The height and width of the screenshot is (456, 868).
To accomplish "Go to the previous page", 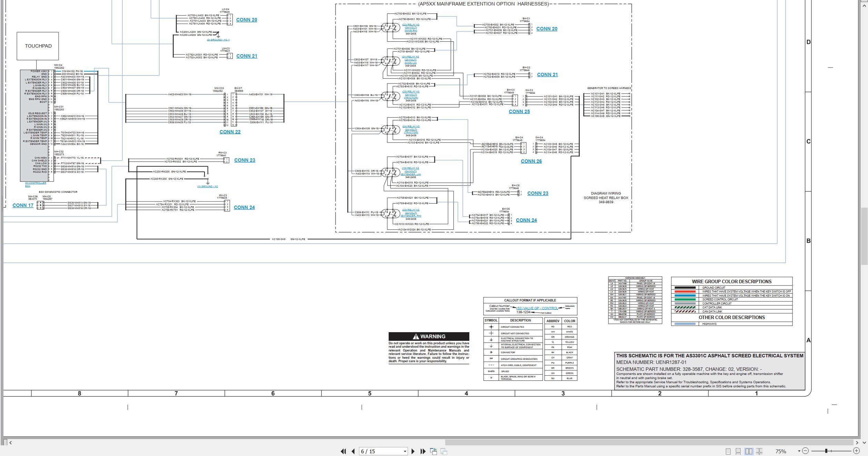I will tap(353, 451).
